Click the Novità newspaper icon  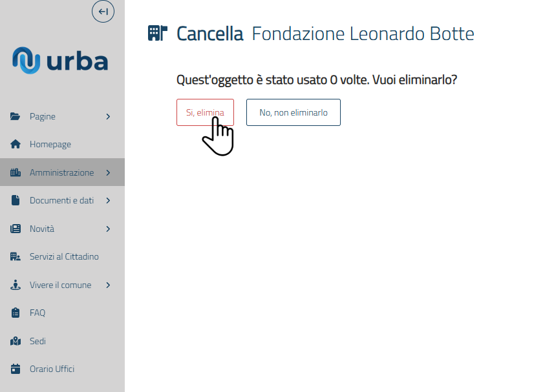pos(16,229)
